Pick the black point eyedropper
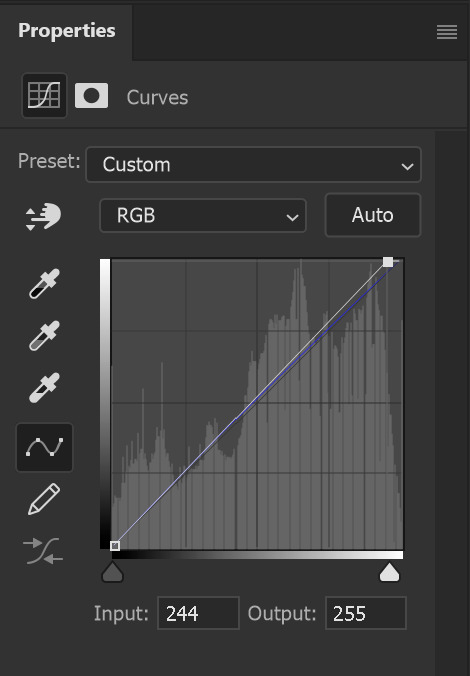The image size is (470, 676). 44,284
